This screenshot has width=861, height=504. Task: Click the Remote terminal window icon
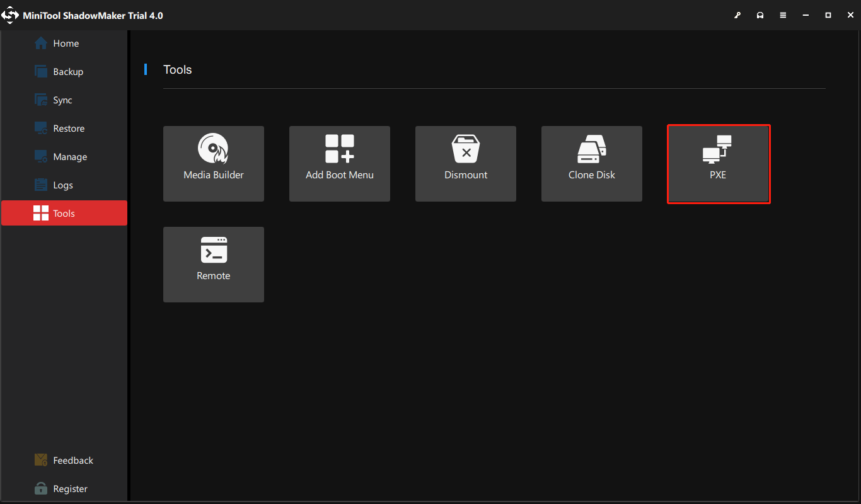pos(214,249)
